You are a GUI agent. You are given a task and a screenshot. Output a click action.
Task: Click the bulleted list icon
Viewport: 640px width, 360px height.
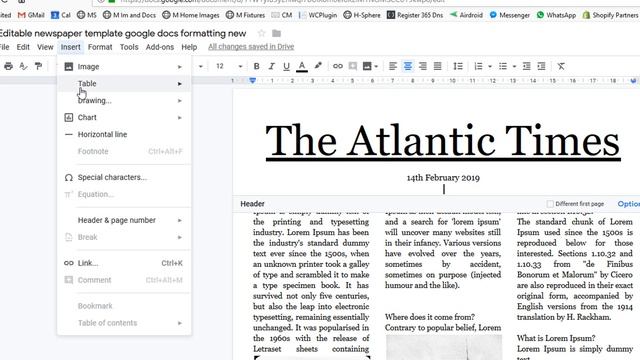click(x=503, y=66)
